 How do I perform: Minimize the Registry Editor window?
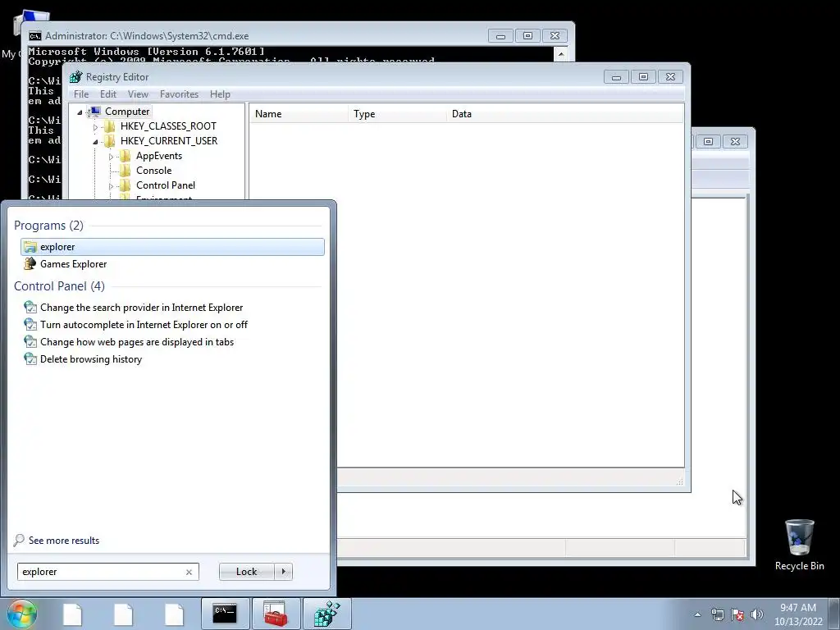[616, 77]
